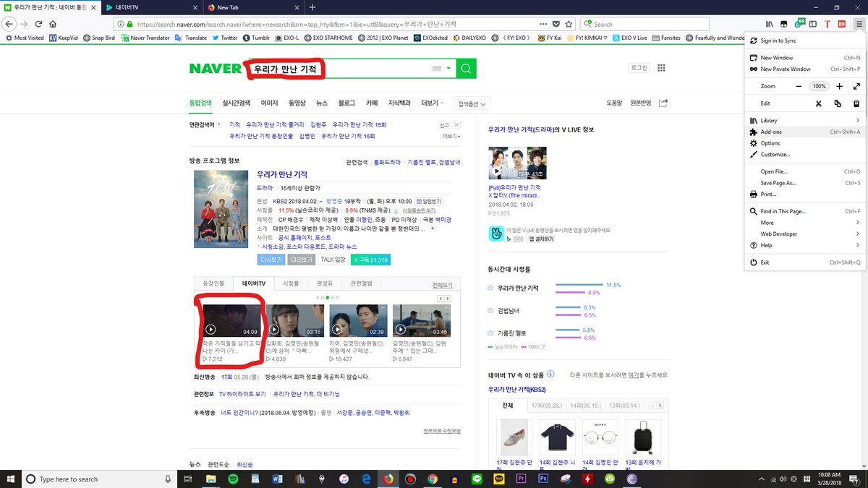868x488 pixels.
Task: Open the Firefox hamburger menu button
Action: [859, 24]
